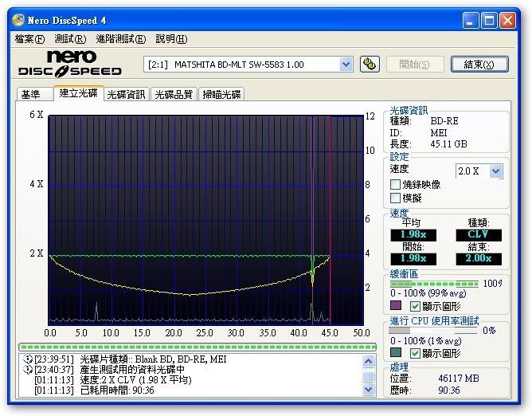The height and width of the screenshot is (416, 532).
Task: Enable the 燒錄映像 checkbox
Action: (x=395, y=184)
